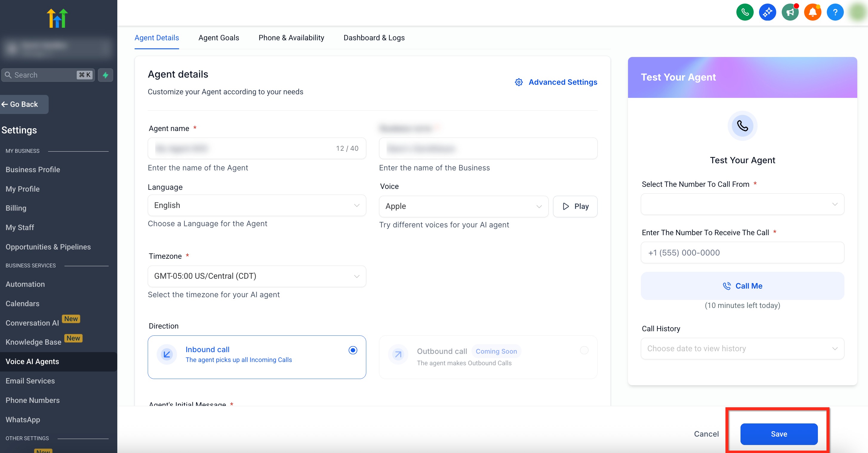868x453 pixels.
Task: Select the Inbound call radio button
Action: coord(353,350)
